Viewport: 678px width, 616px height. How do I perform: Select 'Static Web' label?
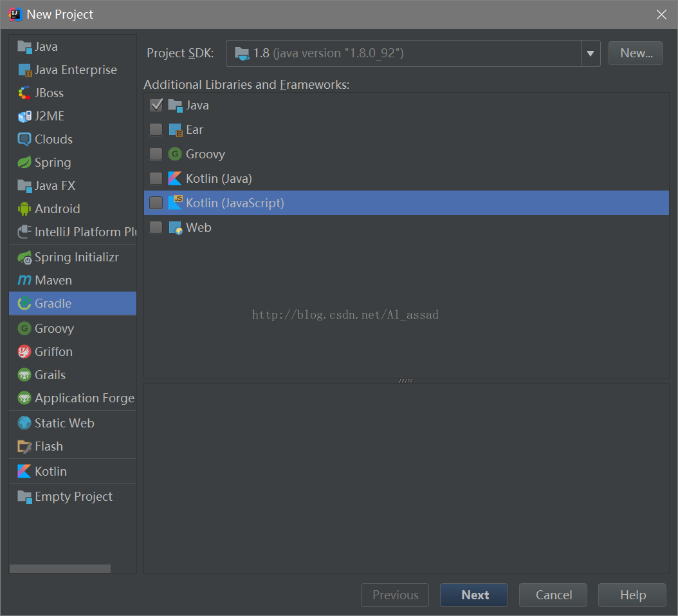64,423
